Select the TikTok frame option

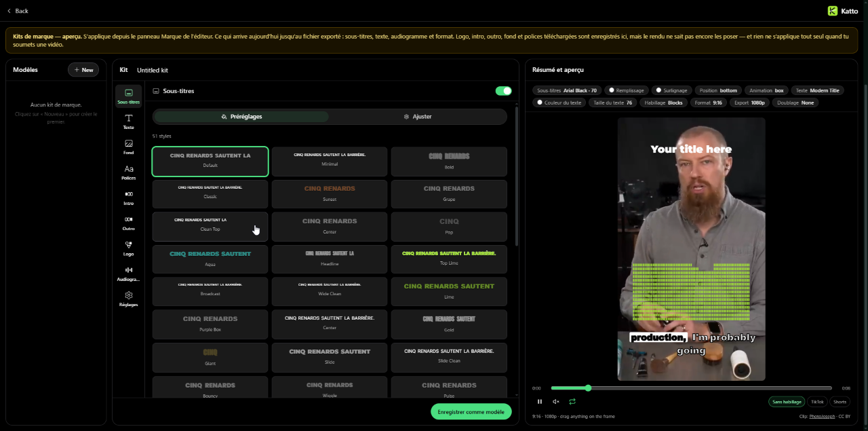click(x=817, y=402)
